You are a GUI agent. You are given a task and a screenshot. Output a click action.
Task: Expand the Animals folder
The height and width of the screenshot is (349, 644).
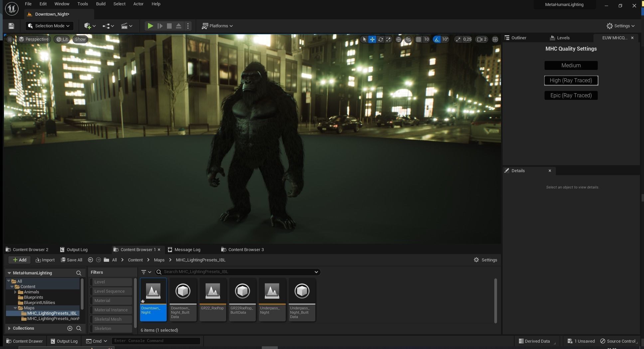(15, 292)
